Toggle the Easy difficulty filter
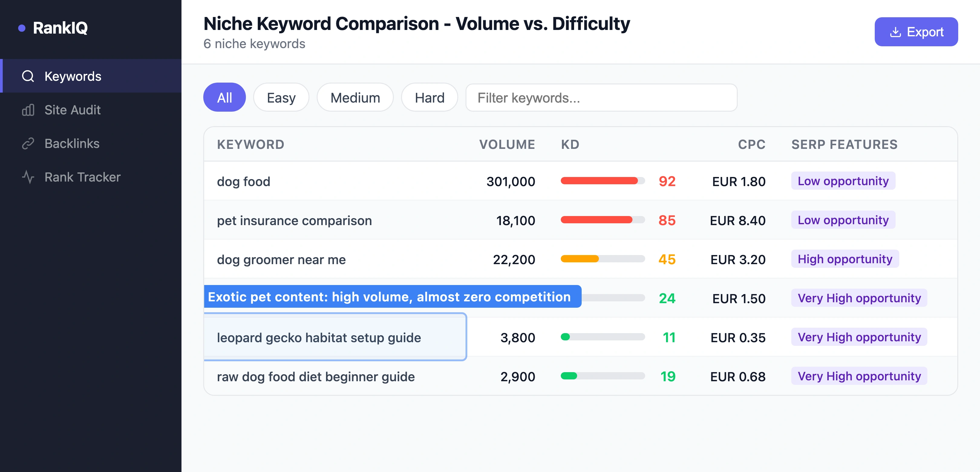The width and height of the screenshot is (980, 472). tap(281, 97)
